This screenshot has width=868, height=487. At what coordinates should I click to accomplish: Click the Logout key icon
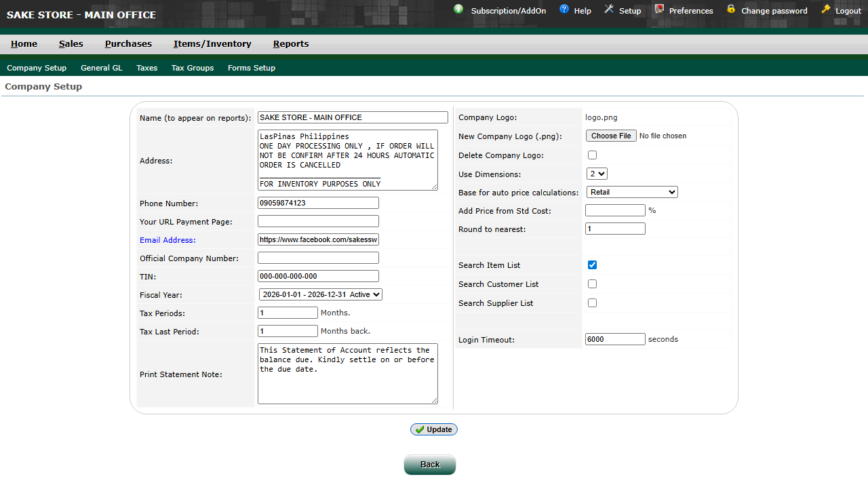[825, 9]
